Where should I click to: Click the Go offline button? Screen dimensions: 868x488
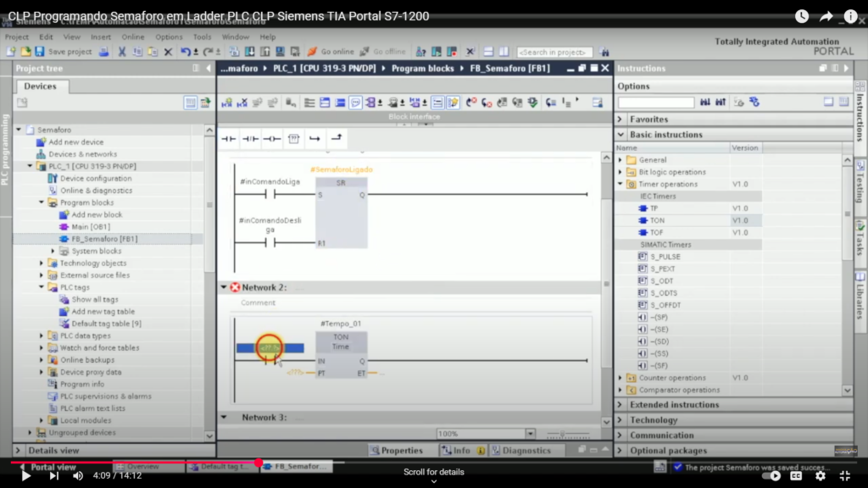pos(383,52)
